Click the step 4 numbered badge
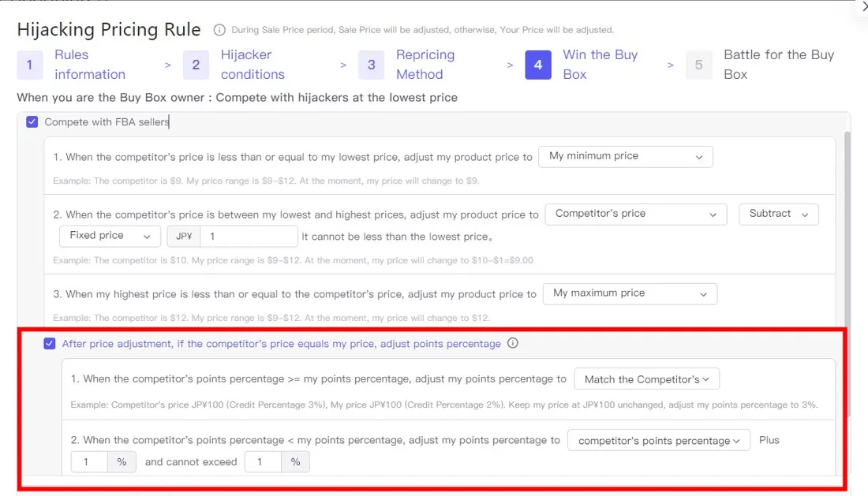The image size is (868, 496). point(538,65)
